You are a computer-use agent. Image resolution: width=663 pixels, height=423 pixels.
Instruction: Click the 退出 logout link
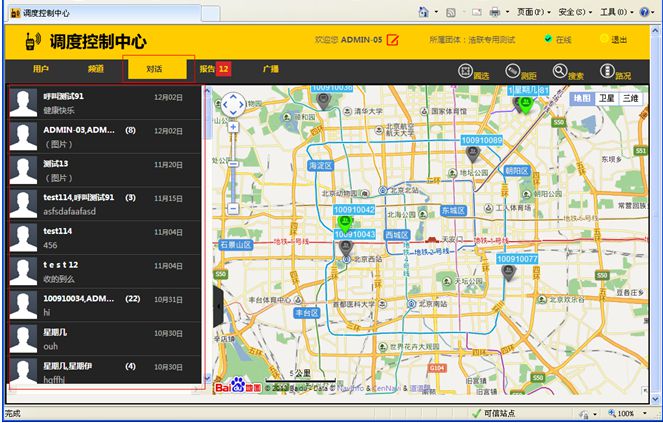(613, 39)
